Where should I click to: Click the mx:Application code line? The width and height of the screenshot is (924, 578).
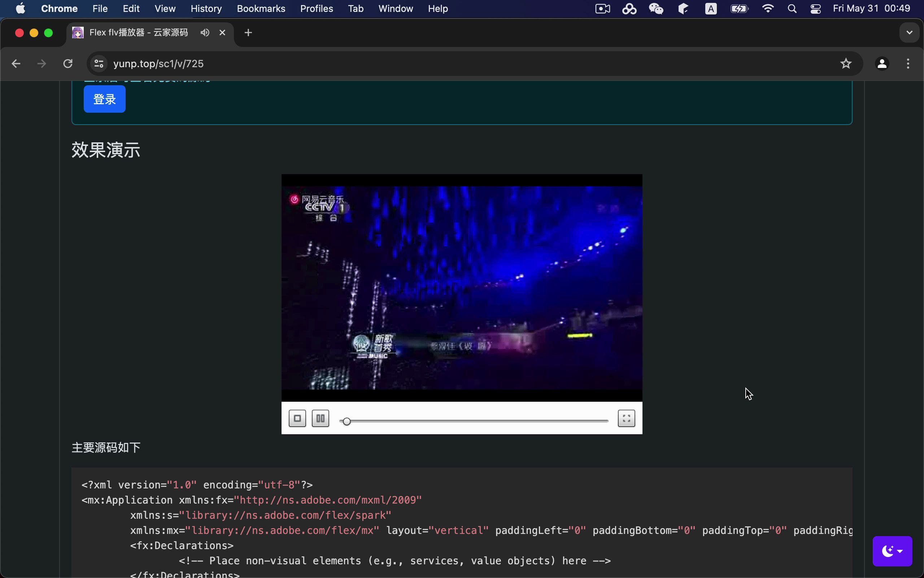pos(252,500)
